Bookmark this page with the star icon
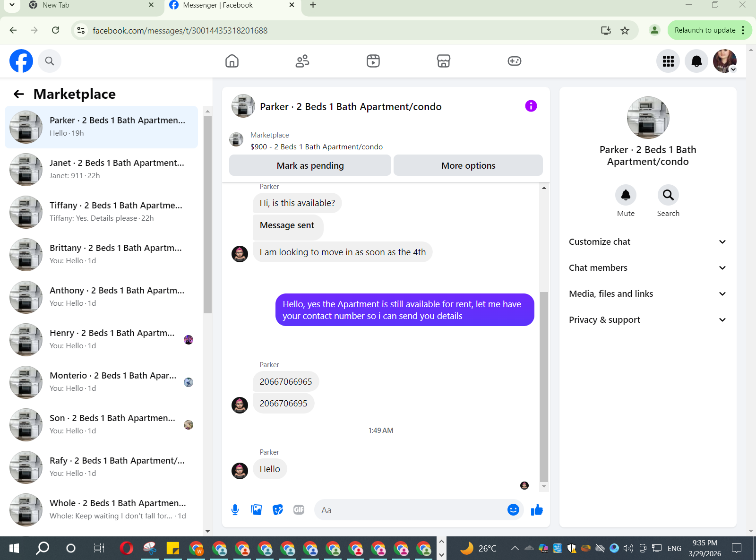 coord(625,31)
